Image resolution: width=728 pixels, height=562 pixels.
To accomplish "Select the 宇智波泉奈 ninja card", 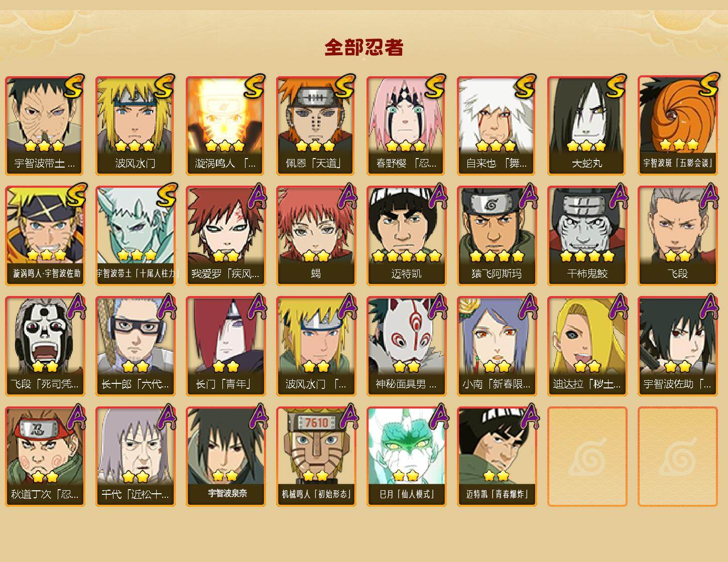I will point(225,457).
